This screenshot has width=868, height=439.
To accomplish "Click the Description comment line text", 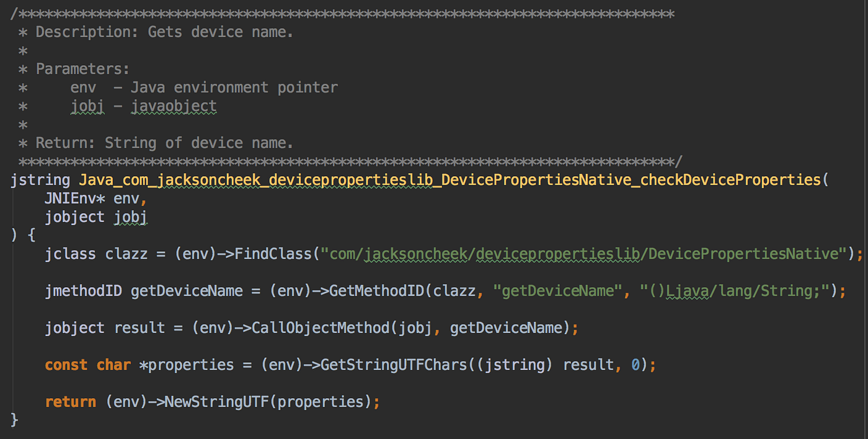I will 155,31.
